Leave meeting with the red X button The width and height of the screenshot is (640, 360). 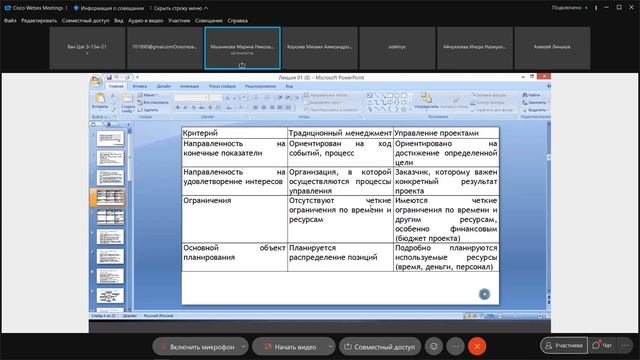(x=477, y=347)
